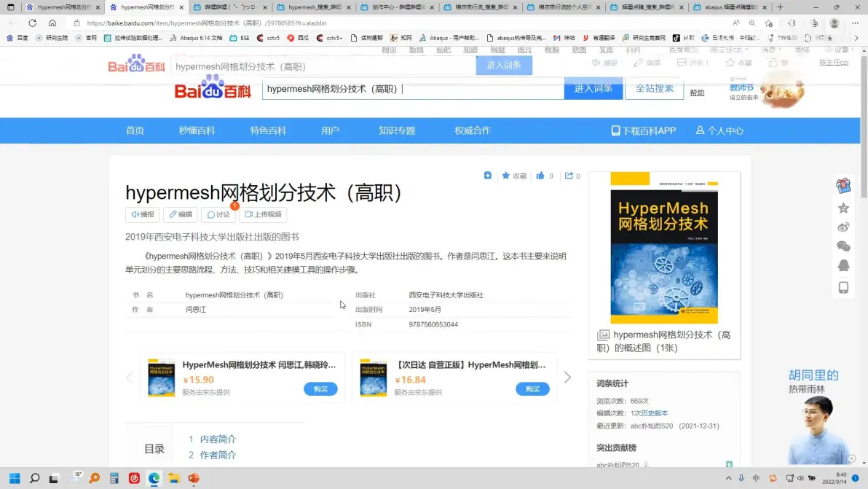Click the Baidu Baike logo
The height and width of the screenshot is (489, 868).
(x=213, y=89)
